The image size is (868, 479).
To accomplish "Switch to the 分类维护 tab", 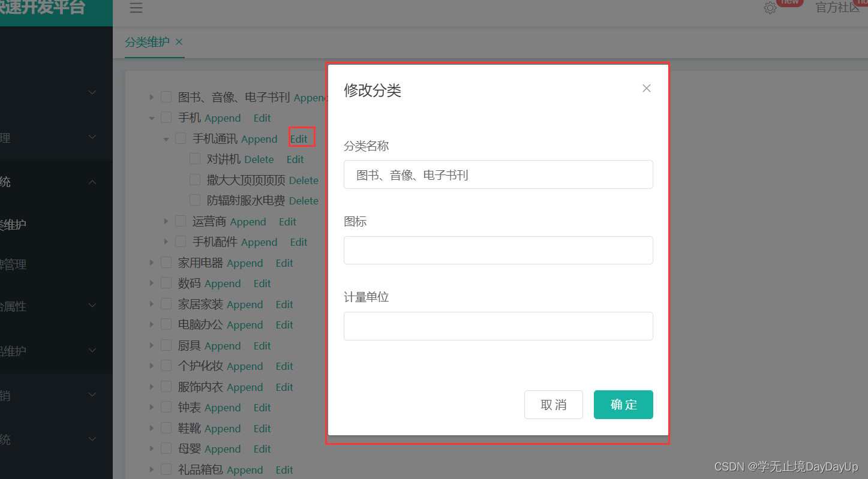I will coord(147,43).
